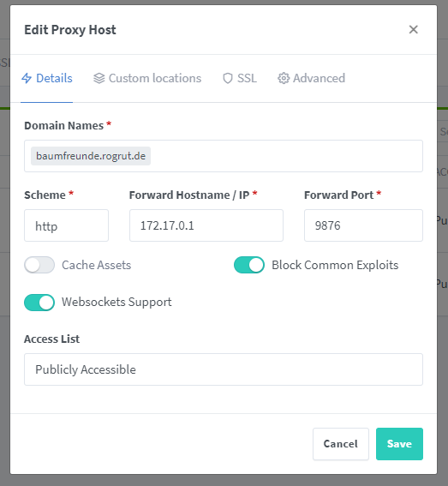
Task: Cancel editing the proxy host
Action: pyautogui.click(x=341, y=444)
